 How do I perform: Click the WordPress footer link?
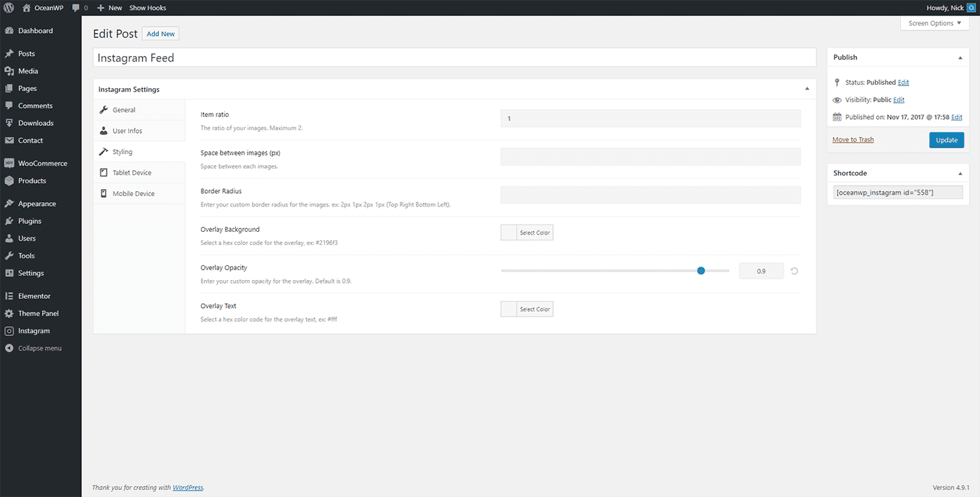click(188, 488)
